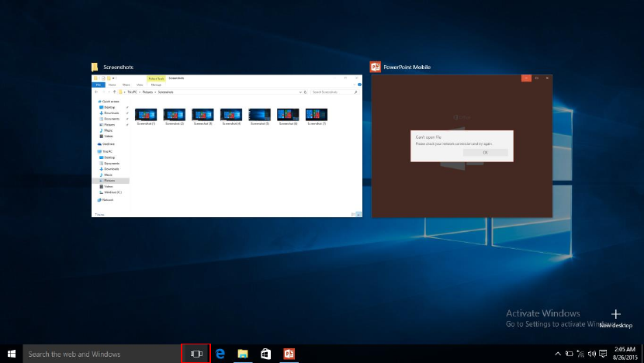Click the battery status tray icon
The width and height of the screenshot is (644, 363).
[569, 354]
